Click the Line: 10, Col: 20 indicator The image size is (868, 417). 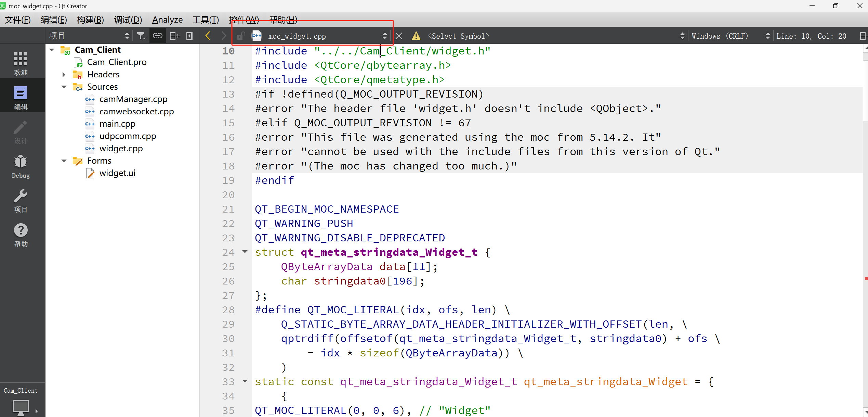coord(811,36)
